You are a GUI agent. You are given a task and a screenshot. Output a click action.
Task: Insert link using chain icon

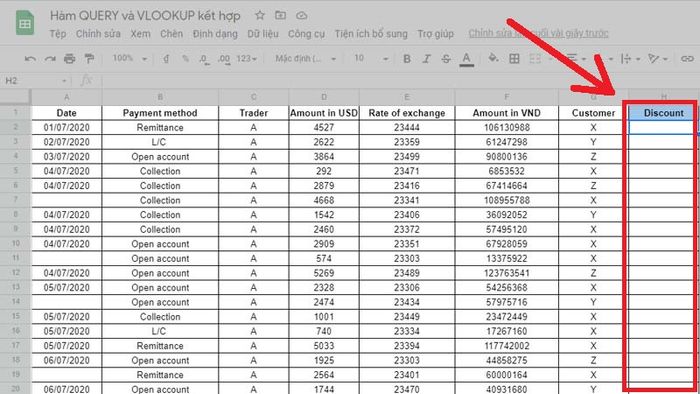687,58
